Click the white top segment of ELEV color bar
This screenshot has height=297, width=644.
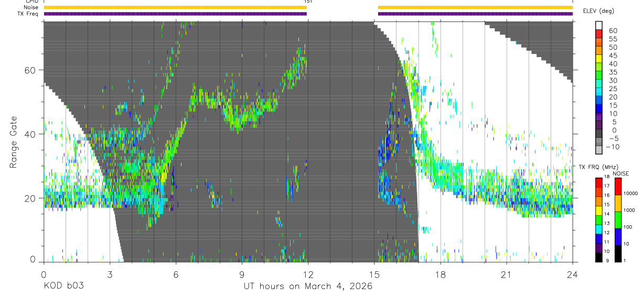coord(599,24)
